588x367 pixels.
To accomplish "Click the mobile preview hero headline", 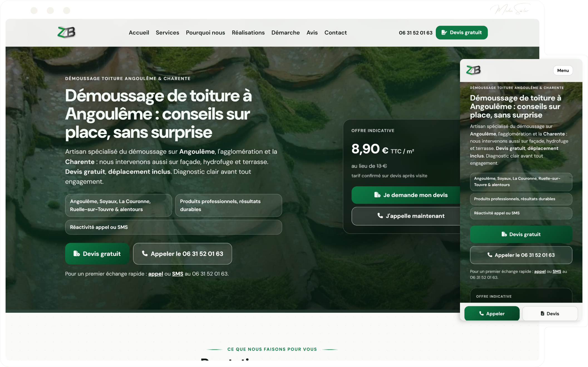I will point(515,106).
